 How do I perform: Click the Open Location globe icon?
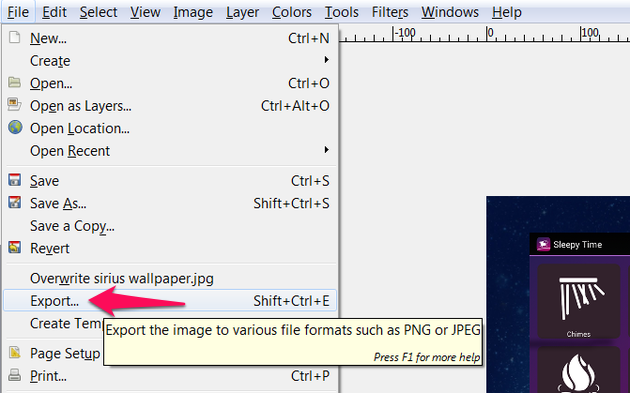15,127
